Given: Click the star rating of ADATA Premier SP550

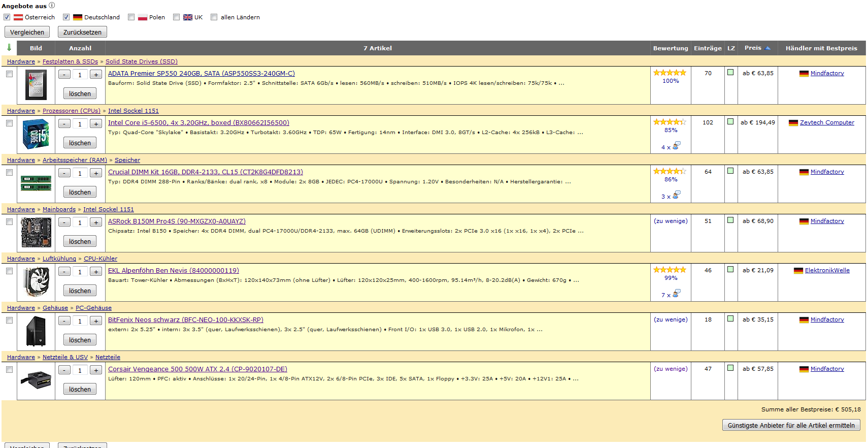Looking at the screenshot, I should 670,73.
